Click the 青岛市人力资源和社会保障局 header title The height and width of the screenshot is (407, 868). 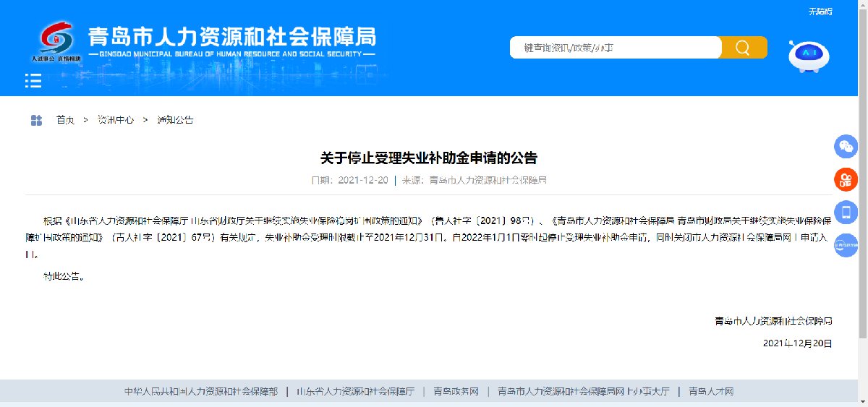[231, 37]
